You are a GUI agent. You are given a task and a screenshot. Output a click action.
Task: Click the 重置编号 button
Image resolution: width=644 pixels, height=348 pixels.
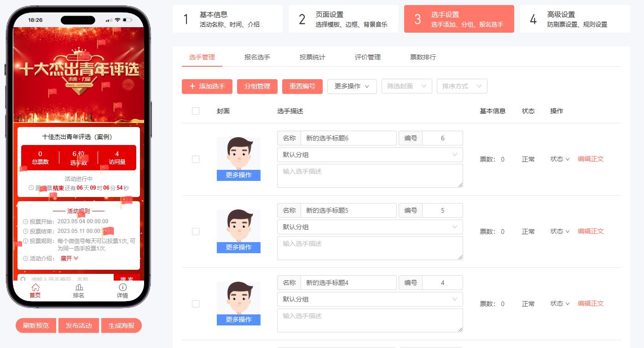click(x=302, y=86)
